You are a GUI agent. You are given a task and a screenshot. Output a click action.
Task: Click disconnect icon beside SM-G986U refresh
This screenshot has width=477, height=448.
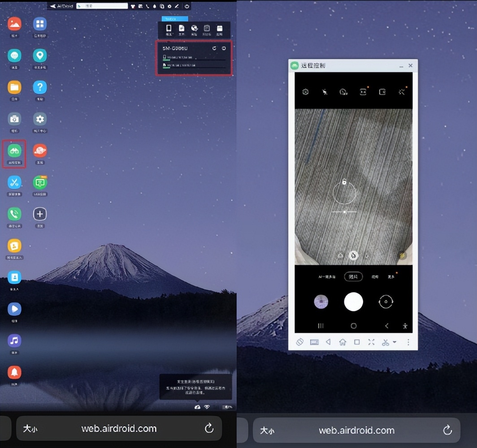pos(224,48)
